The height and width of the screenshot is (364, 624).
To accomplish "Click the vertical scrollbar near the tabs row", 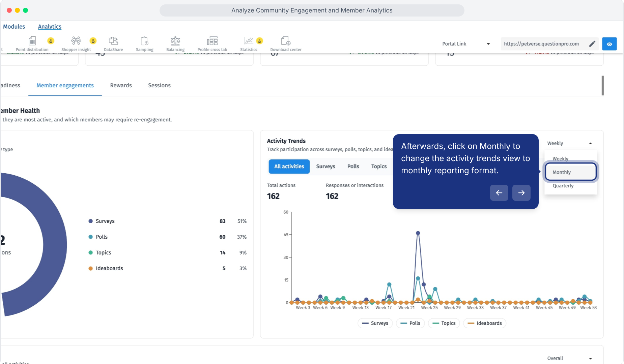I will pyautogui.click(x=603, y=86).
